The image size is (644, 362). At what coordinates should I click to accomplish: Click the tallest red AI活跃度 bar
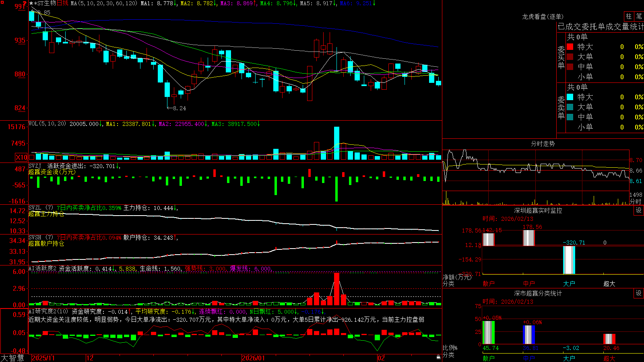336,289
